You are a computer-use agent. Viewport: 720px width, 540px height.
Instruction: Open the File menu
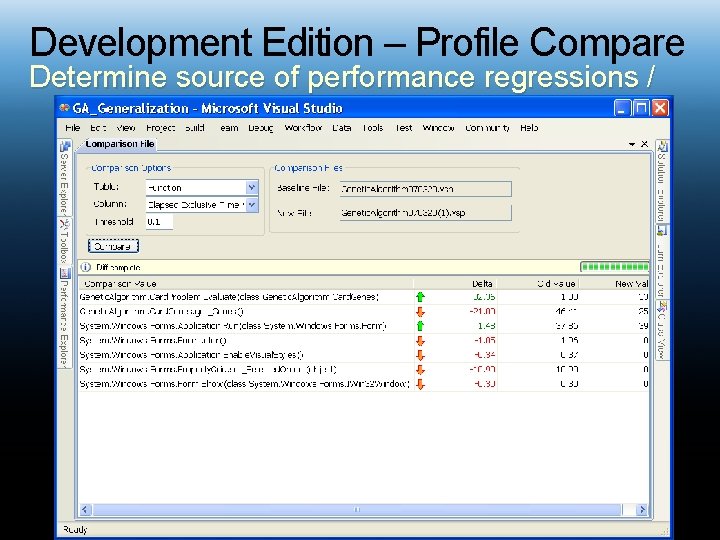(73, 128)
